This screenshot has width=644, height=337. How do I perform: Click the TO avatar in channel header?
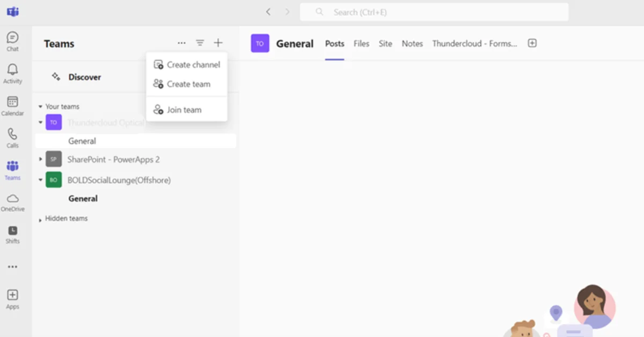pyautogui.click(x=260, y=43)
